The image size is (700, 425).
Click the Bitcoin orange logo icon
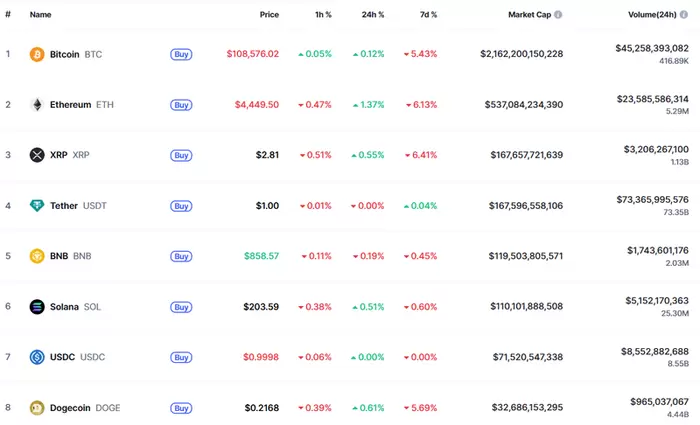(x=37, y=54)
